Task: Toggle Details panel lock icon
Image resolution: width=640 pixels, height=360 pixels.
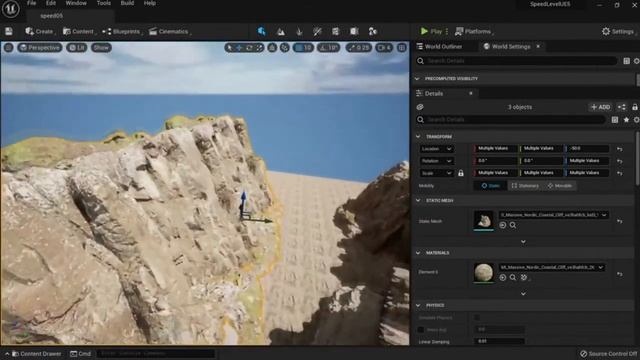Action: click(x=635, y=107)
